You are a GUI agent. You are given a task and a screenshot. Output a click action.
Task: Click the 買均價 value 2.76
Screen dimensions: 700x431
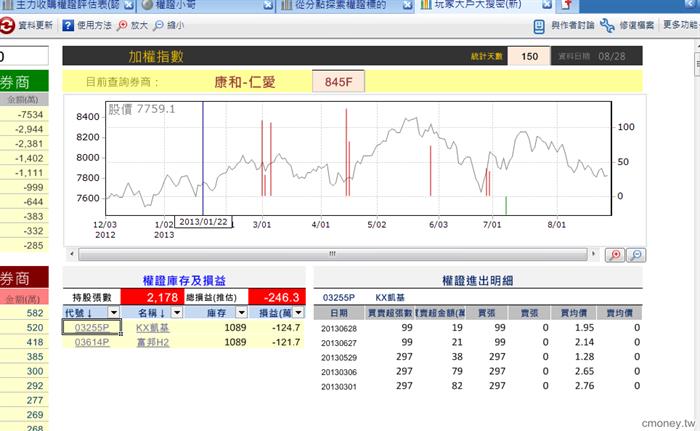(584, 386)
